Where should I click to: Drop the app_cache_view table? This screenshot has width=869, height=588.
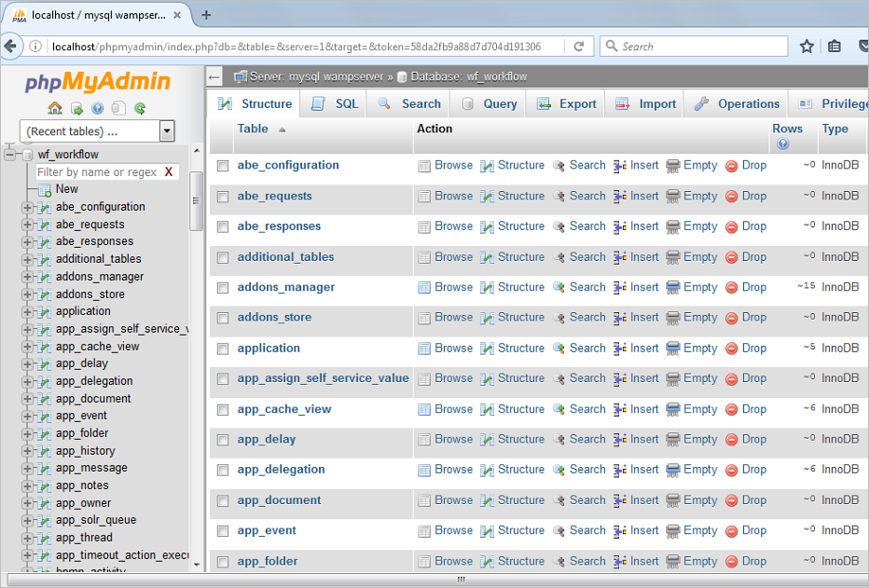(753, 408)
